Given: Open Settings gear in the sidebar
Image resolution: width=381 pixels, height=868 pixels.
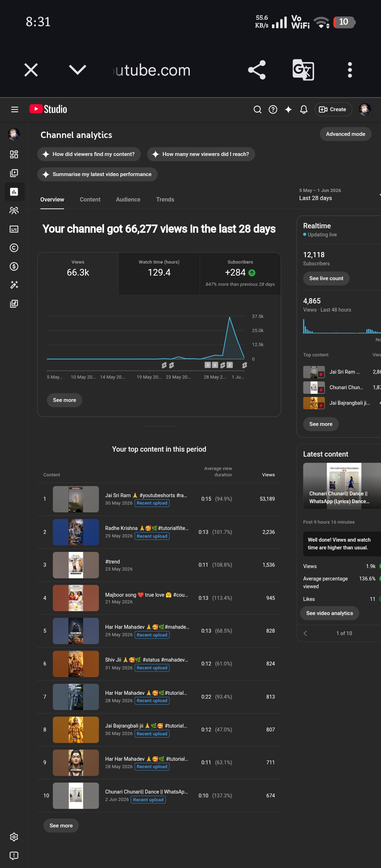Looking at the screenshot, I should pos(14,837).
